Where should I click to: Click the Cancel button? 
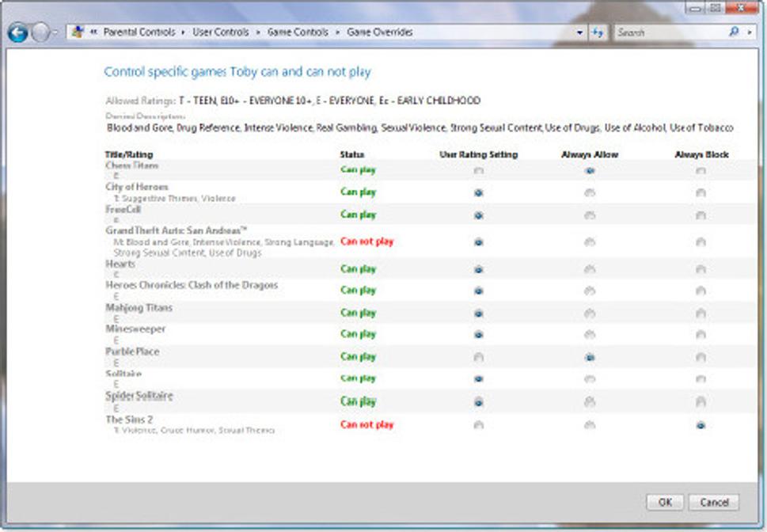point(714,502)
